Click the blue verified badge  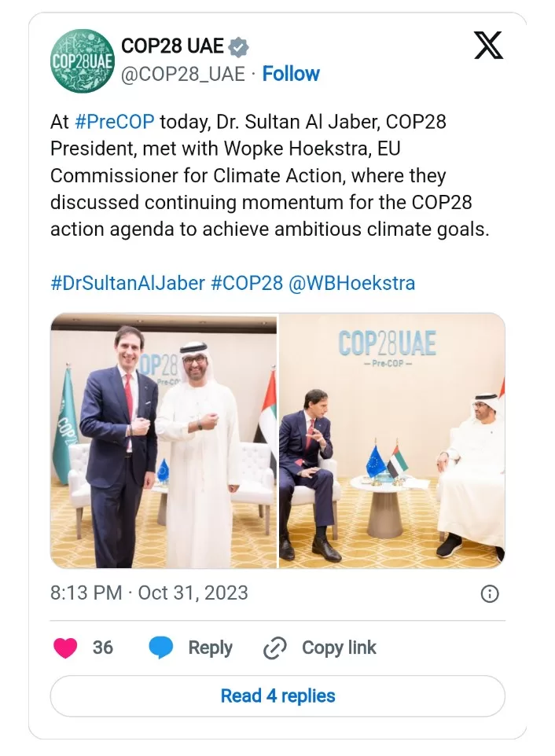click(239, 47)
